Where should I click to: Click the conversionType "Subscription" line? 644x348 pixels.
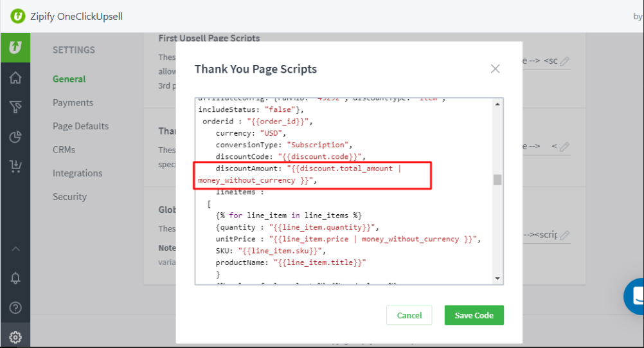point(284,145)
